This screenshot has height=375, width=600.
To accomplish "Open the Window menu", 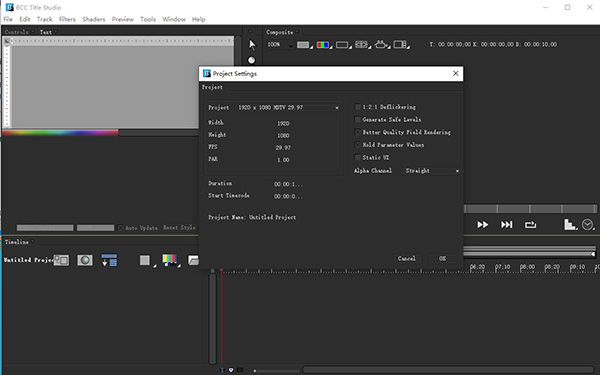I will [174, 19].
